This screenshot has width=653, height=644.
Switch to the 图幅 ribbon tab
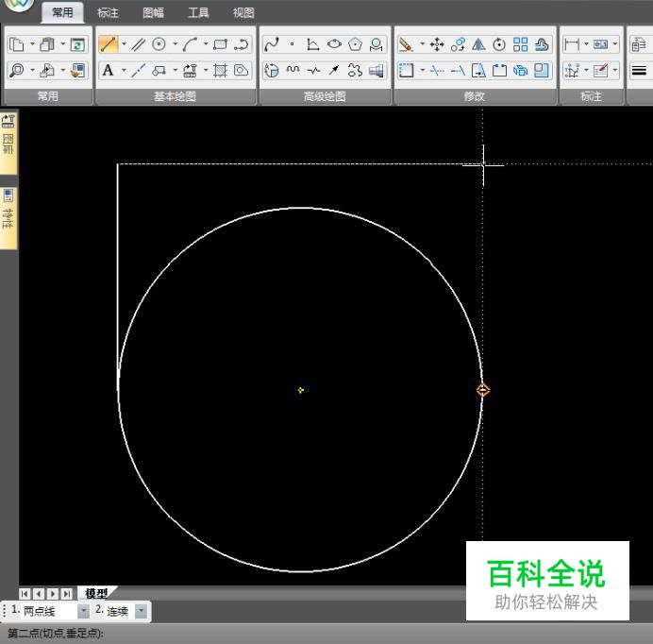[x=153, y=13]
